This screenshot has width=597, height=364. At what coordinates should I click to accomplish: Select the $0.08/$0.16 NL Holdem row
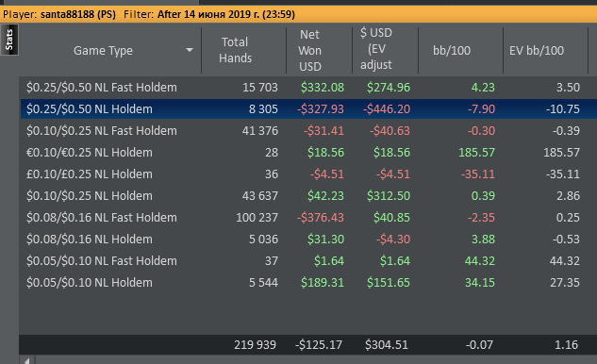(x=308, y=240)
